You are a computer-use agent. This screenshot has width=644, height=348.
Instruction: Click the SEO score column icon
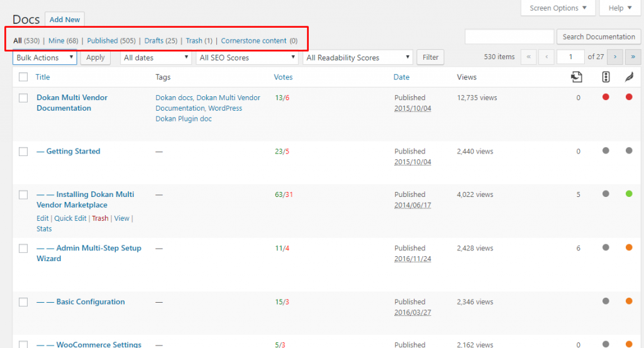pyautogui.click(x=606, y=77)
